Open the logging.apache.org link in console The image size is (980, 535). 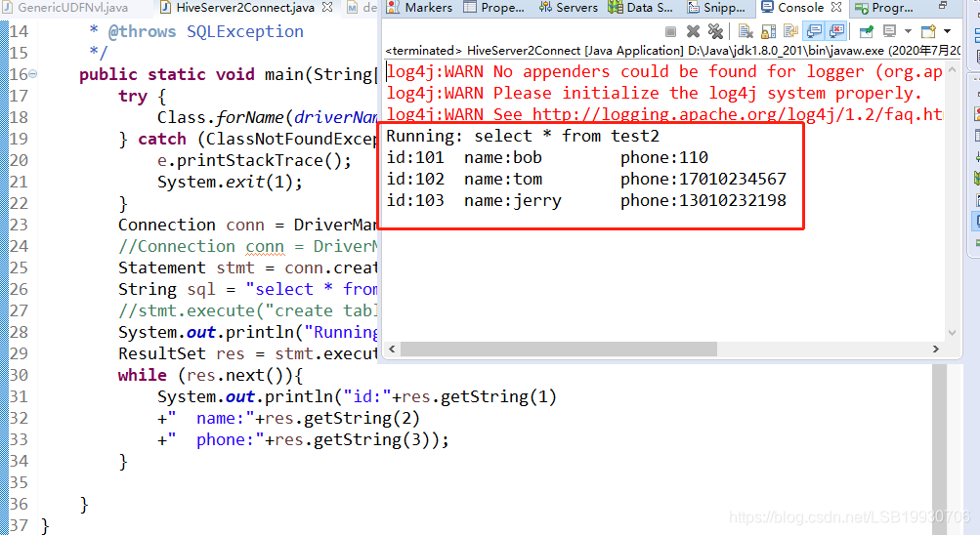tap(738, 114)
